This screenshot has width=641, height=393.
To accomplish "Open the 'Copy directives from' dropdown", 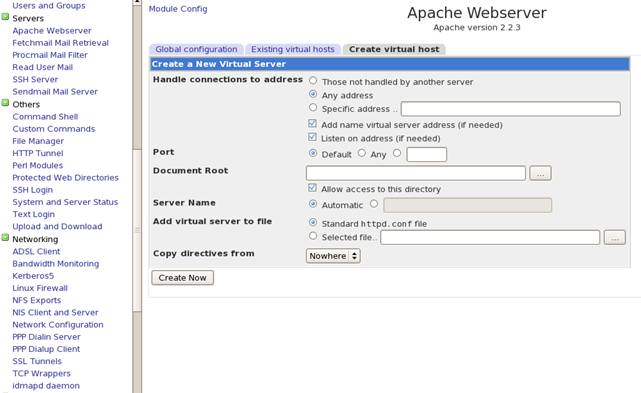I will pos(333,256).
